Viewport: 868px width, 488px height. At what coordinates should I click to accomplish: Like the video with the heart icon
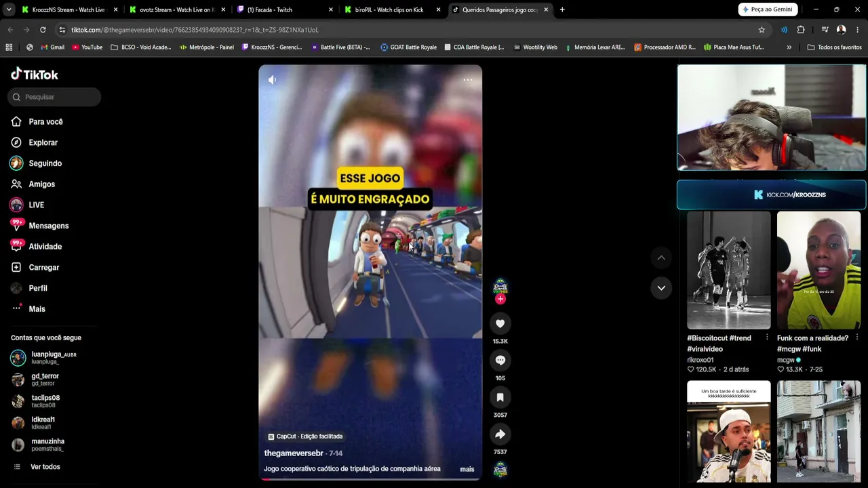(x=500, y=324)
